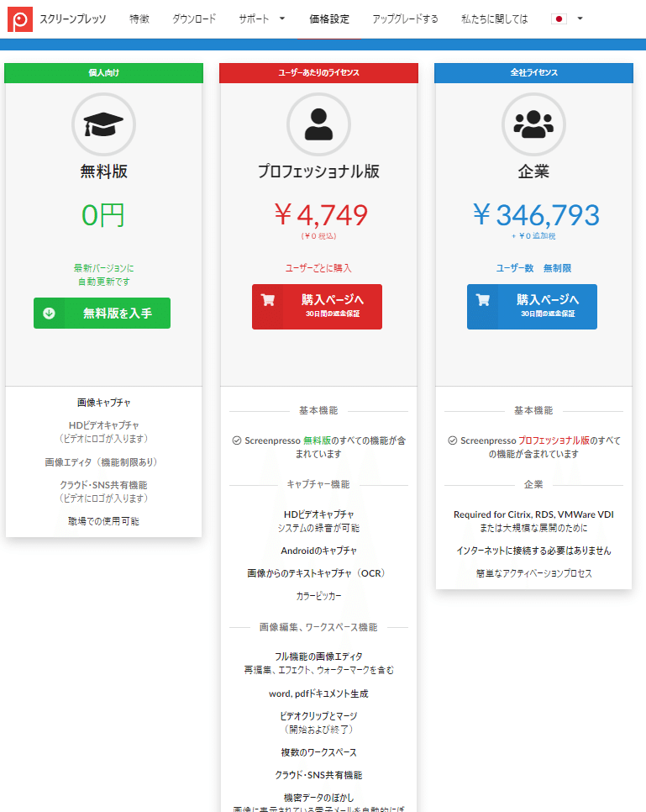Click the + ¥0 追加税 text
Viewport: 646px width, 812px height.
tap(533, 236)
